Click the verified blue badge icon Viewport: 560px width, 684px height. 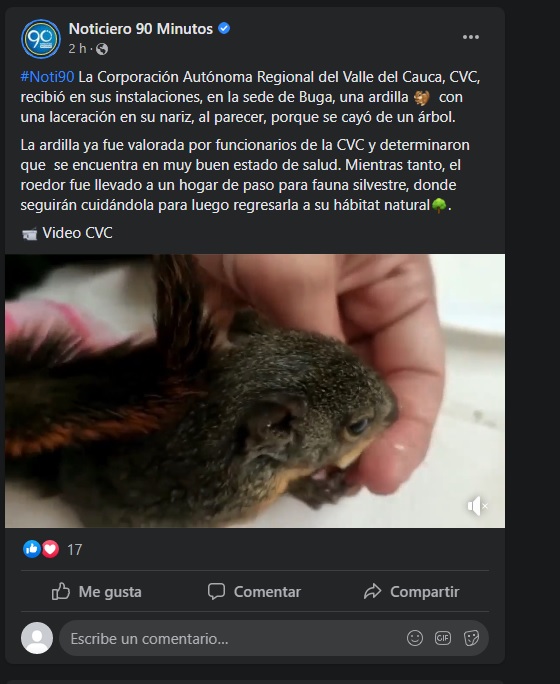pos(224,28)
